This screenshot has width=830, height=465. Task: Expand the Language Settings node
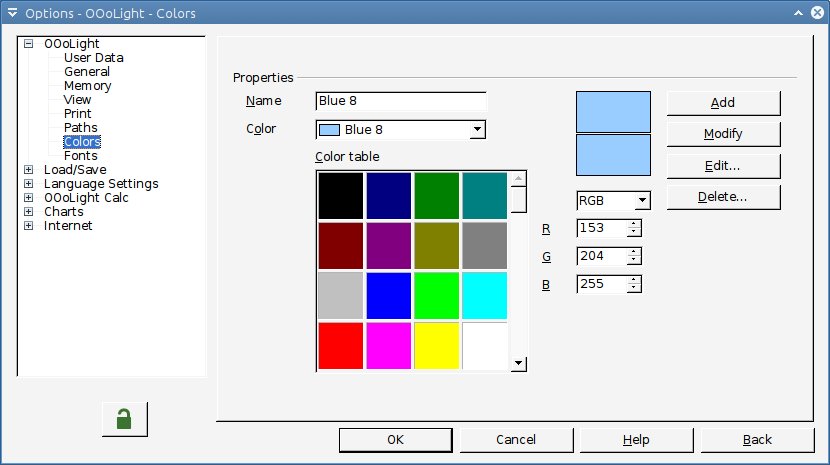tap(29, 184)
